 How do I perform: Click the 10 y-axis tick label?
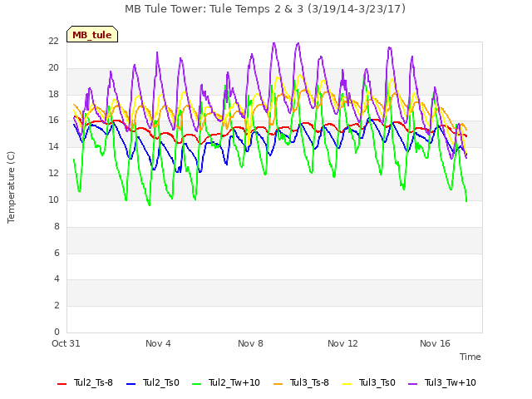[53, 199]
